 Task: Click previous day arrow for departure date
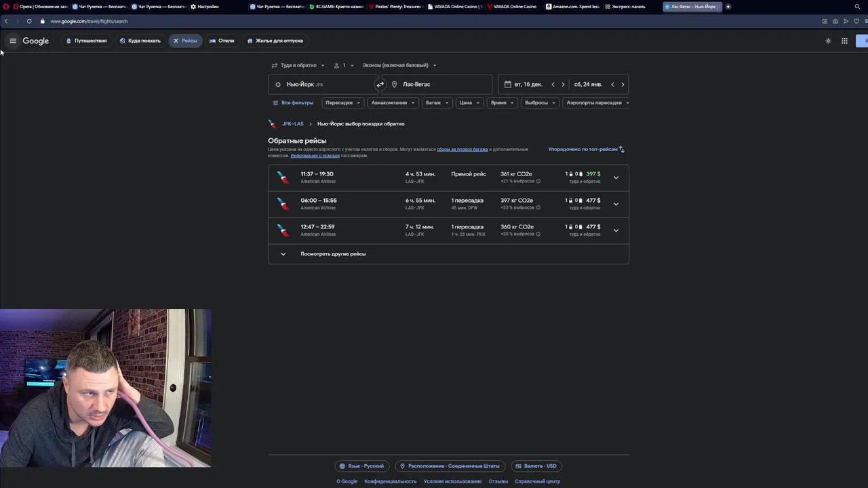pyautogui.click(x=553, y=85)
